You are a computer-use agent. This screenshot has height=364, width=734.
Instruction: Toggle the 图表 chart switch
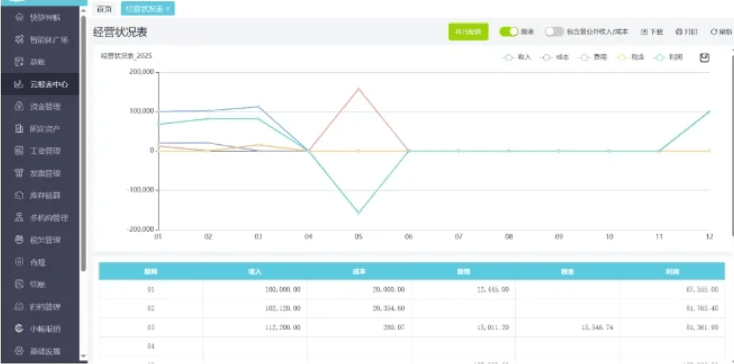pos(509,32)
